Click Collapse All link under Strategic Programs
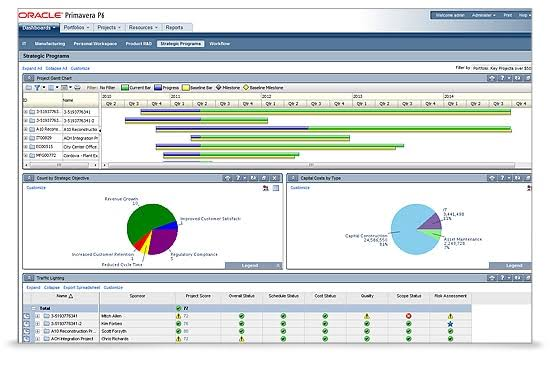This screenshot has height=367, width=550. (x=56, y=68)
